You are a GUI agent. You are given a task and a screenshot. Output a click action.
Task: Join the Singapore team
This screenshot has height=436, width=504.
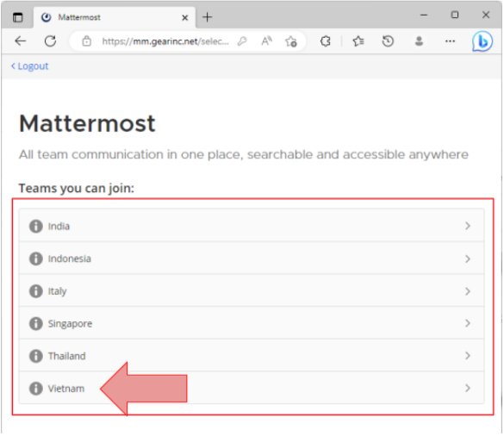click(x=252, y=323)
